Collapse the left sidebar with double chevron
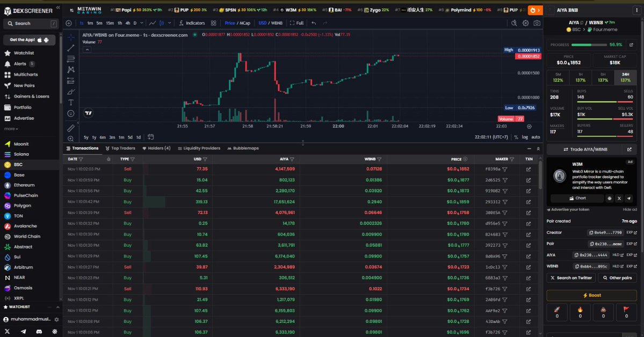 point(58,8)
